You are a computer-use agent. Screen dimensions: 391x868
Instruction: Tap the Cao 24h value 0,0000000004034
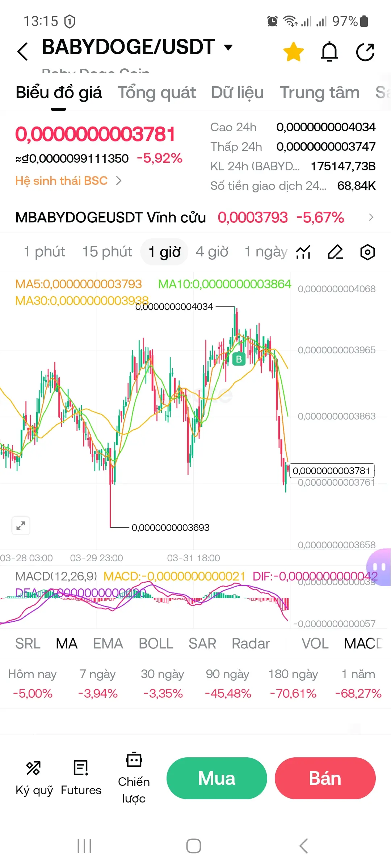[x=326, y=127]
